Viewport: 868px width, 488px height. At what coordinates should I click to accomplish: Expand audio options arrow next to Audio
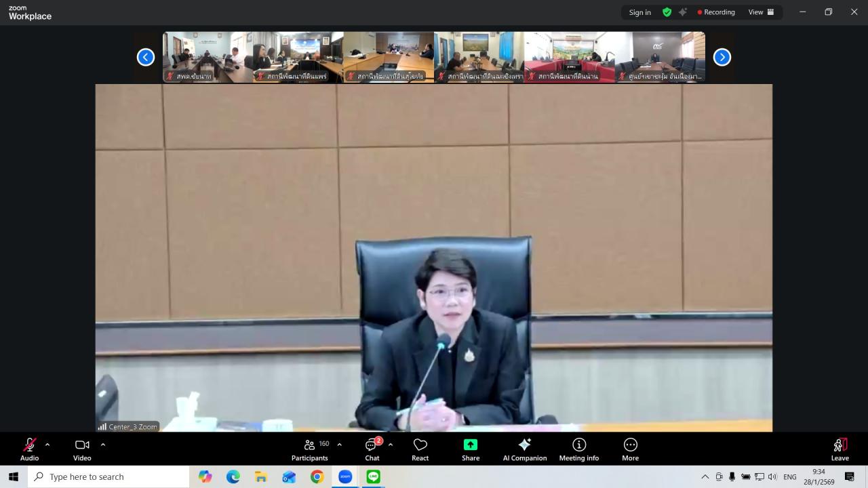[47, 445]
